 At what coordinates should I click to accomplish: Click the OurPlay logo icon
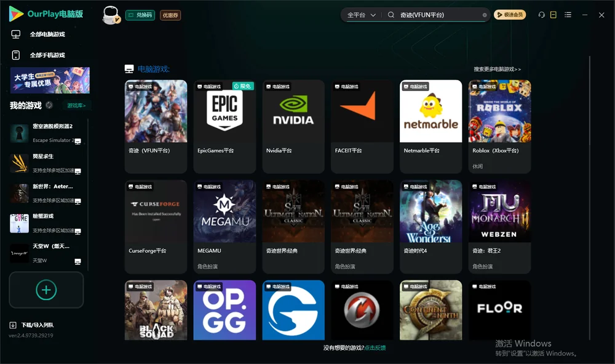pos(16,14)
